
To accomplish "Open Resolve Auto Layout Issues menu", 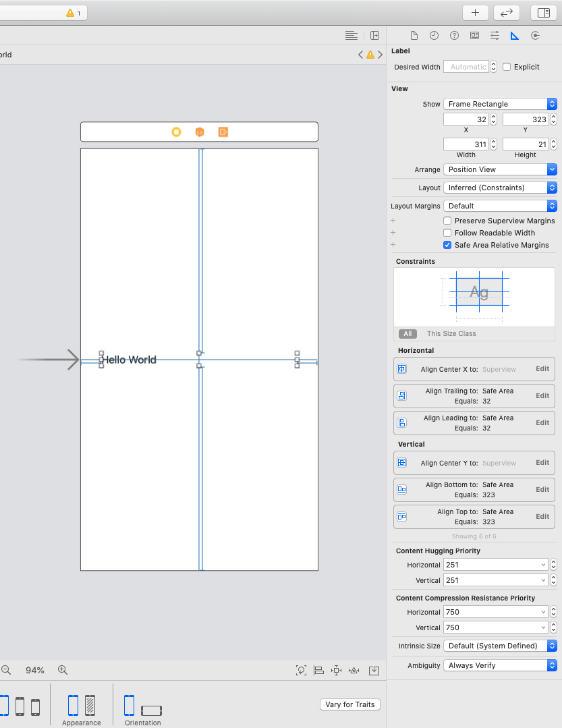I will click(354, 670).
